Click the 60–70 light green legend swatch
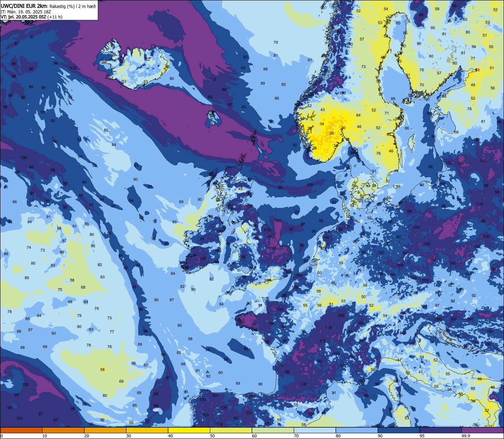 click(273, 430)
